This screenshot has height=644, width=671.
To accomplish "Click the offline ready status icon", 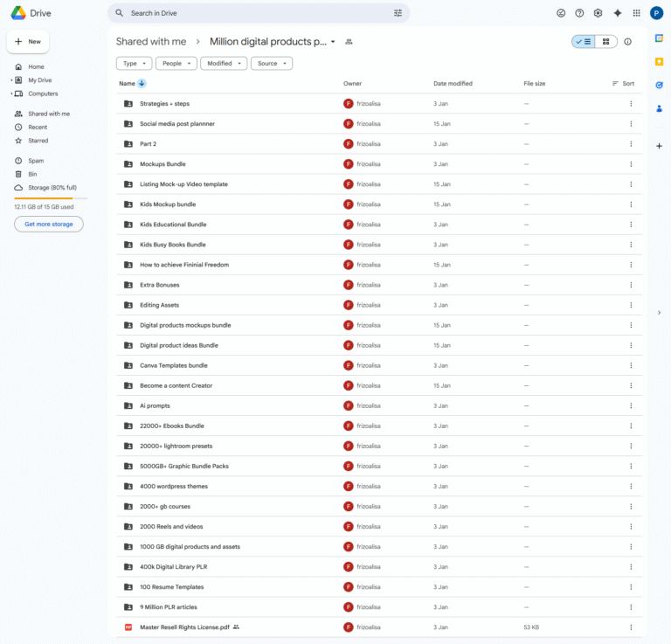I will [x=561, y=13].
